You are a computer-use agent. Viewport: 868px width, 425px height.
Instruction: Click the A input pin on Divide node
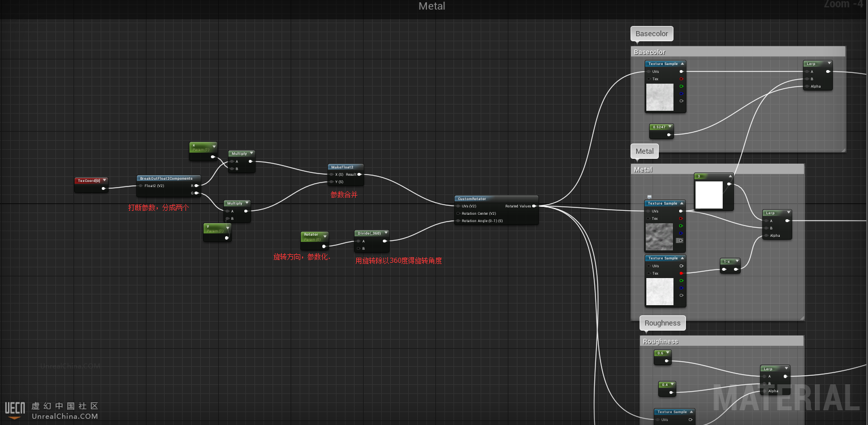(x=359, y=241)
